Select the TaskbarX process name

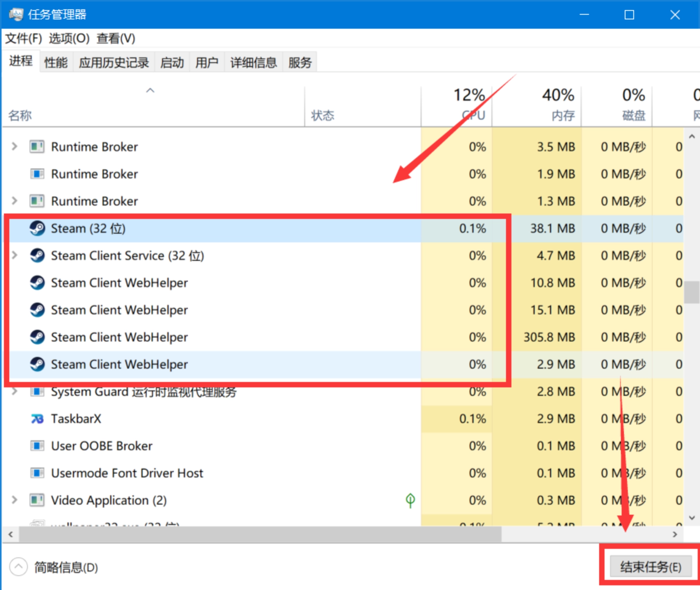pos(76,419)
